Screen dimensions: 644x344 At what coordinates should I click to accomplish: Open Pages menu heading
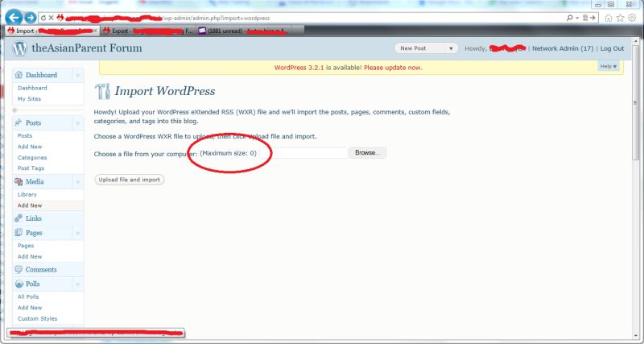pos(34,233)
